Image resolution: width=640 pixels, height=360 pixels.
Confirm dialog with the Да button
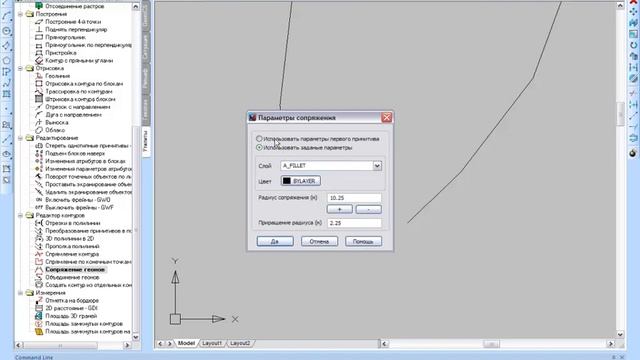(275, 241)
